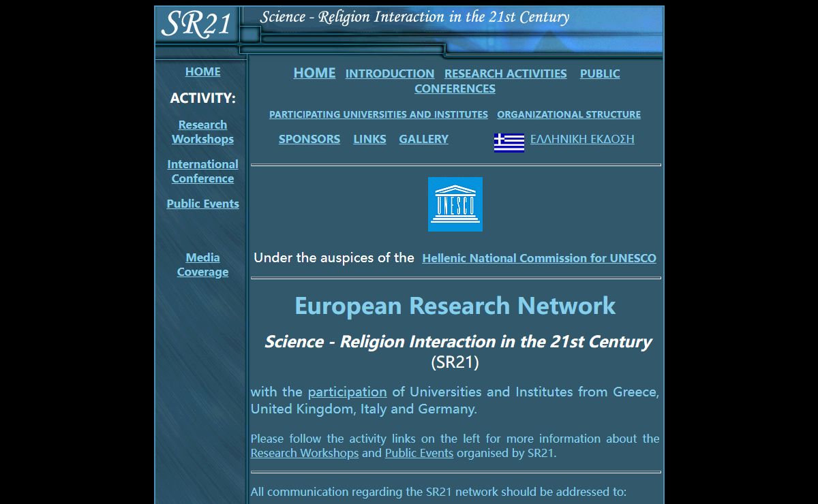Image resolution: width=818 pixels, height=504 pixels.
Task: Visit the LINKS page
Action: point(369,139)
